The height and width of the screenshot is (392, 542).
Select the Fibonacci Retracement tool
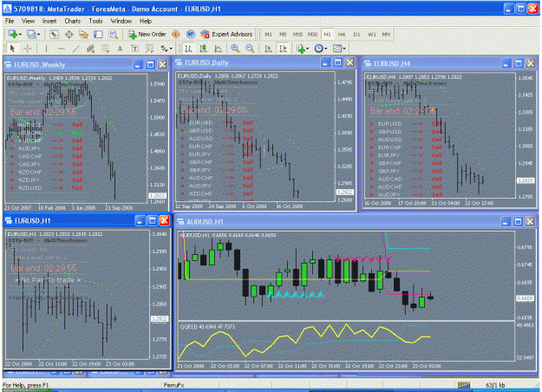[105, 49]
